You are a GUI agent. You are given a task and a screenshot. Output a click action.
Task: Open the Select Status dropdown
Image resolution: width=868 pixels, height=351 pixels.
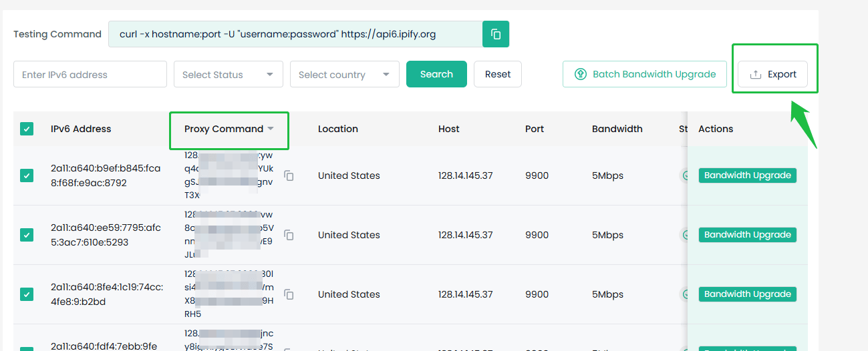pos(229,74)
